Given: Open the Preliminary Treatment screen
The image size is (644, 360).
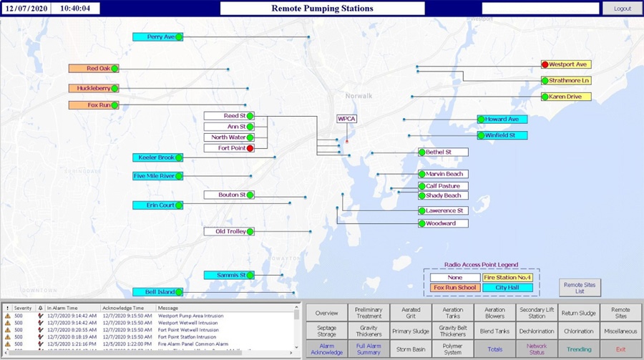Looking at the screenshot, I should tap(369, 313).
